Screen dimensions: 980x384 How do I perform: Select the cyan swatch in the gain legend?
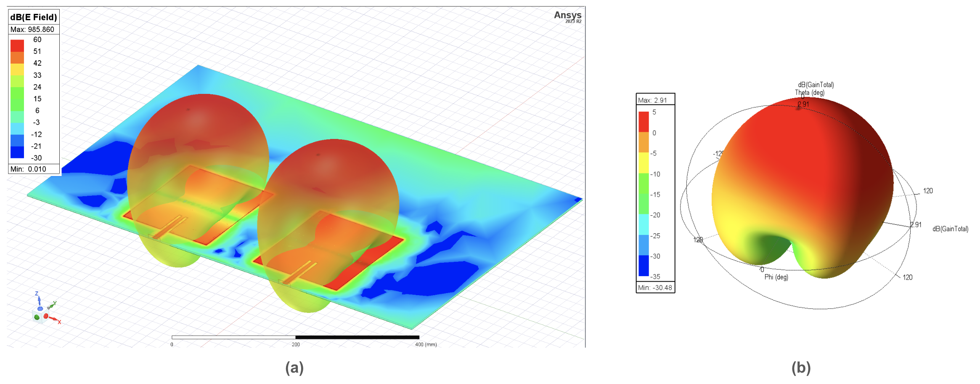coord(644,224)
